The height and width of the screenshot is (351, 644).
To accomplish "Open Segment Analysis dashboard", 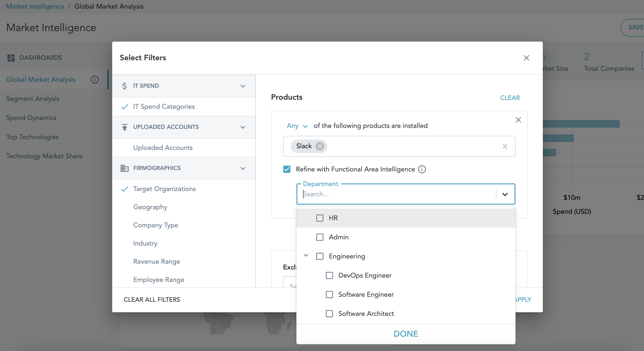I will click(33, 99).
